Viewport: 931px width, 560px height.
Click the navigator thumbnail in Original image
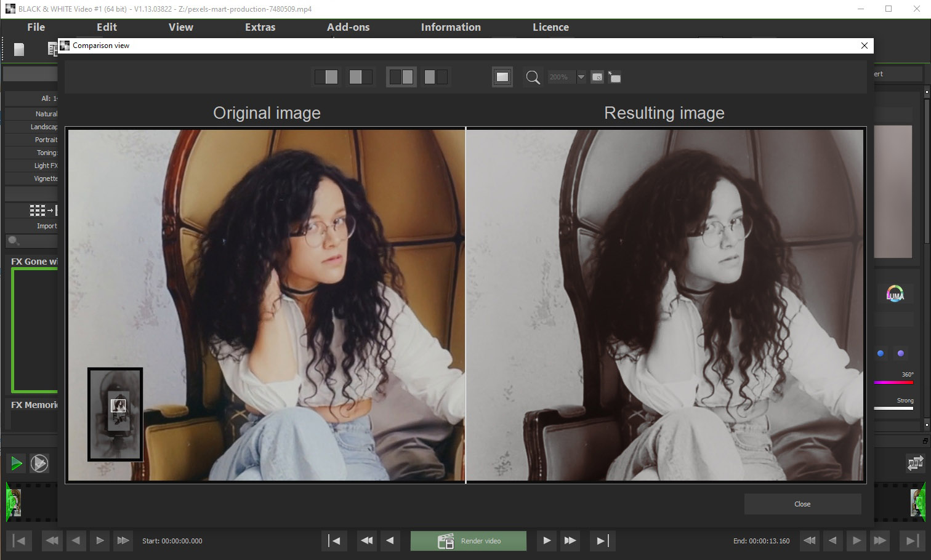[x=116, y=414]
